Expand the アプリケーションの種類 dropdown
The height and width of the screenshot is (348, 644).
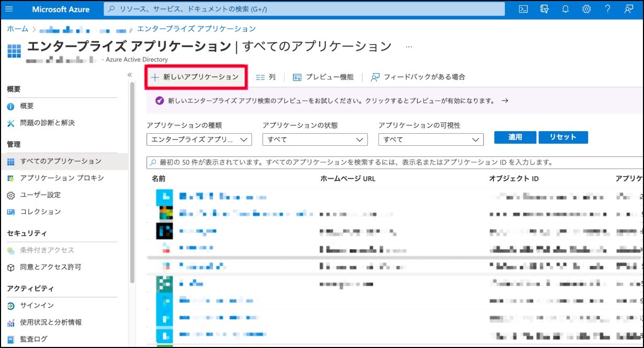point(199,140)
